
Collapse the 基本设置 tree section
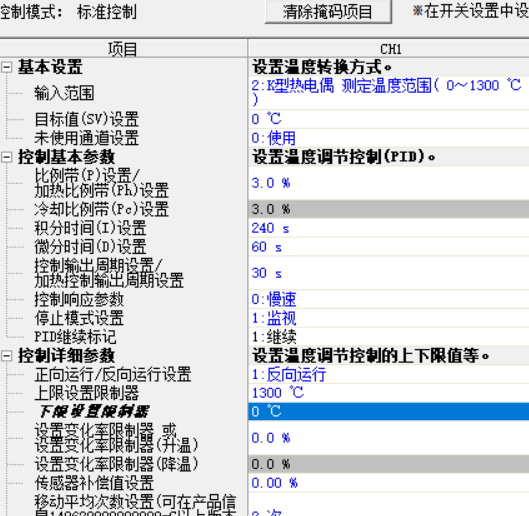[x=6, y=67]
